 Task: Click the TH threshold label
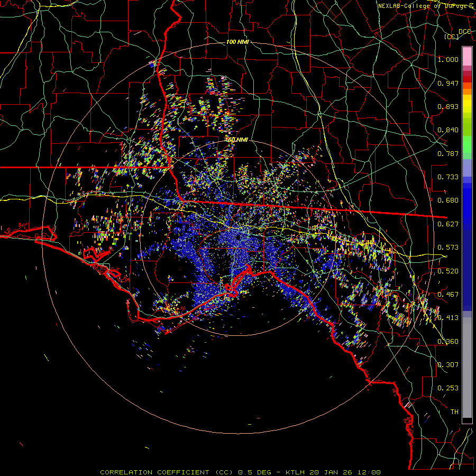[x=454, y=412]
